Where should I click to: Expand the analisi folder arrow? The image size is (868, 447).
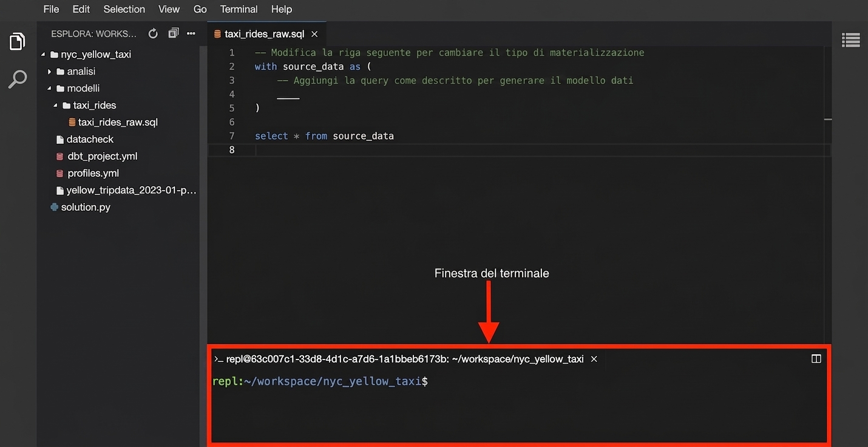(49, 71)
